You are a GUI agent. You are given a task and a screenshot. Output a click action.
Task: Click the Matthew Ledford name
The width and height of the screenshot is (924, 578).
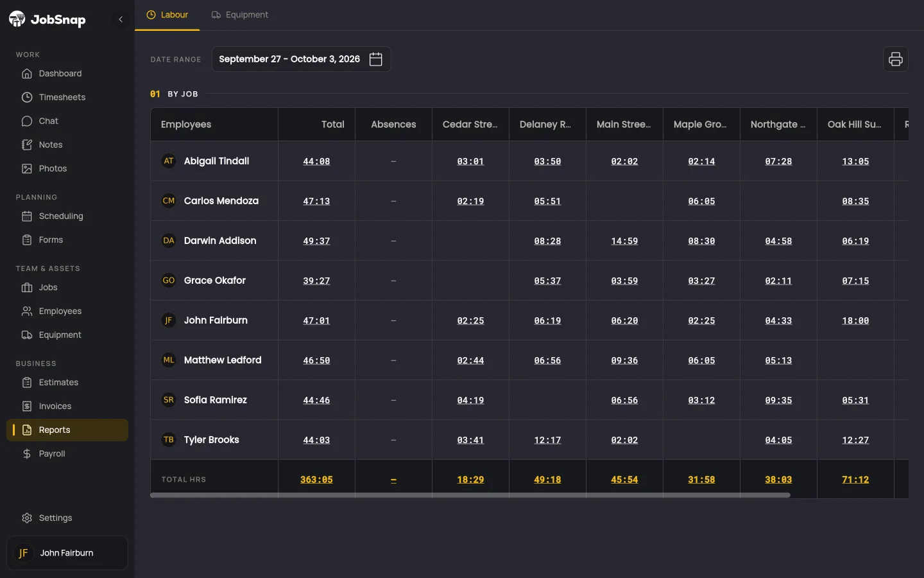tap(223, 360)
